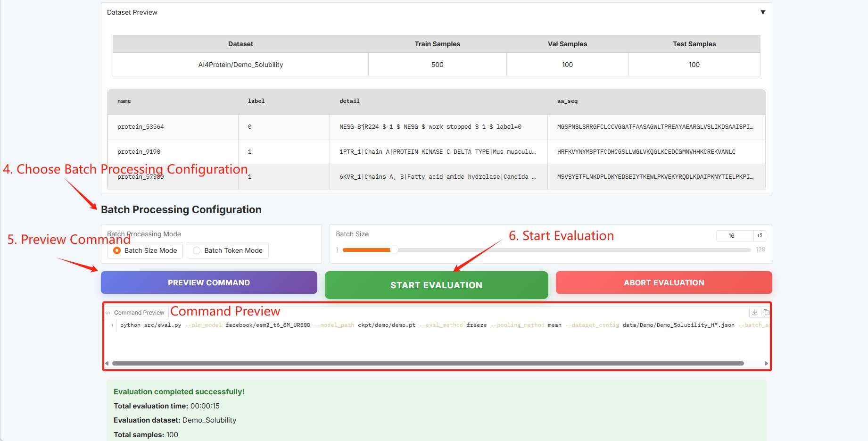Select Batch Size Mode radio option
Image resolution: width=868 pixels, height=441 pixels.
coord(117,250)
